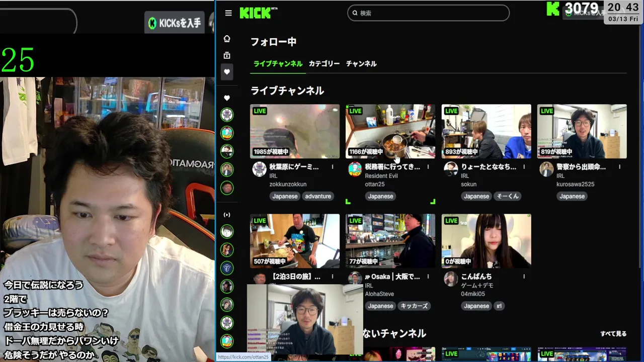Open sokun's avatar beside the stream title
This screenshot has height=362, width=644.
pos(451,169)
